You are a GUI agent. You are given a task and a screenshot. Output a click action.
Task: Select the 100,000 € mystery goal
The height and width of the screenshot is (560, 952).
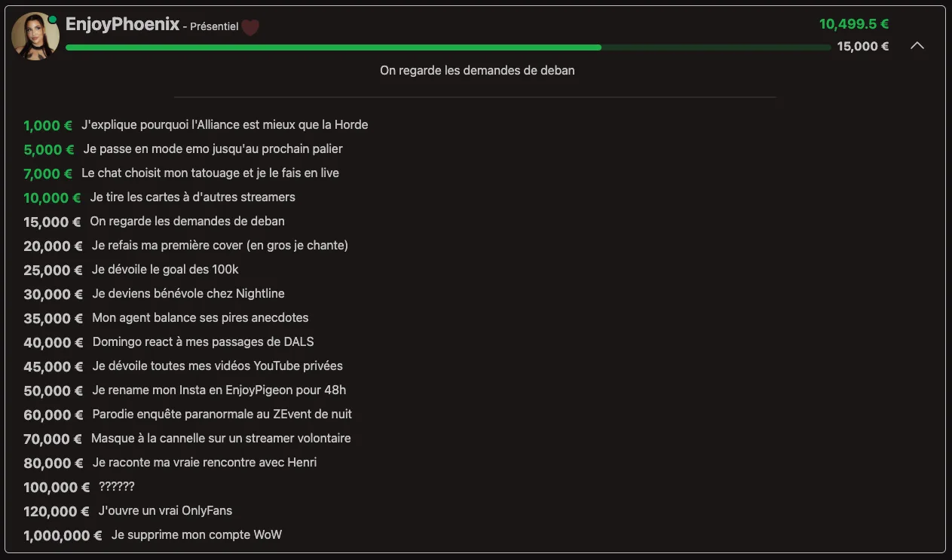pyautogui.click(x=79, y=487)
